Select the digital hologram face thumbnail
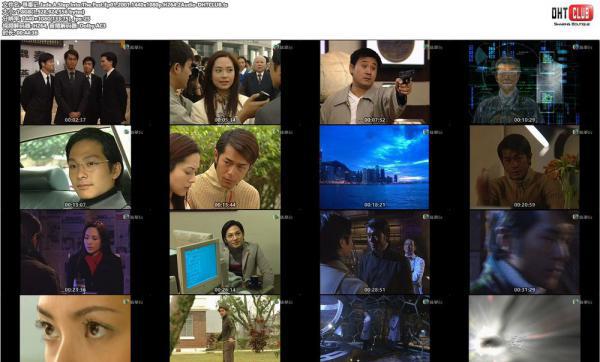The width and height of the screenshot is (600, 362). coord(525,82)
